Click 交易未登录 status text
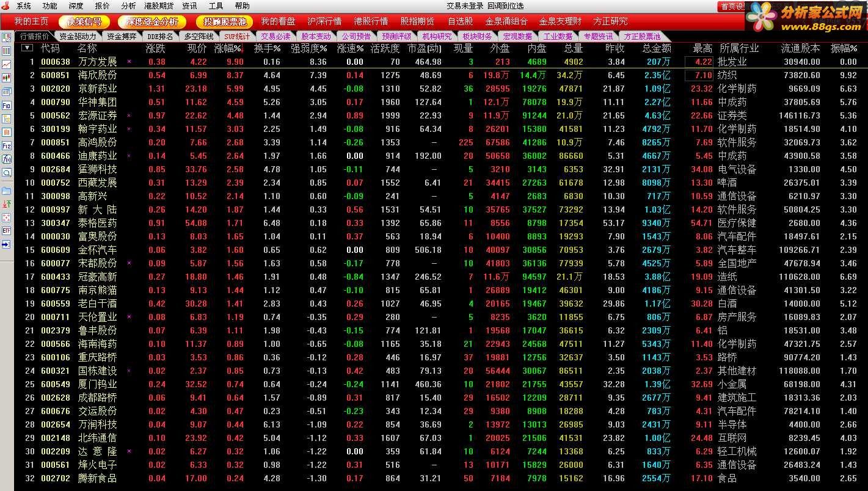The width and height of the screenshot is (868, 491). 465,6
